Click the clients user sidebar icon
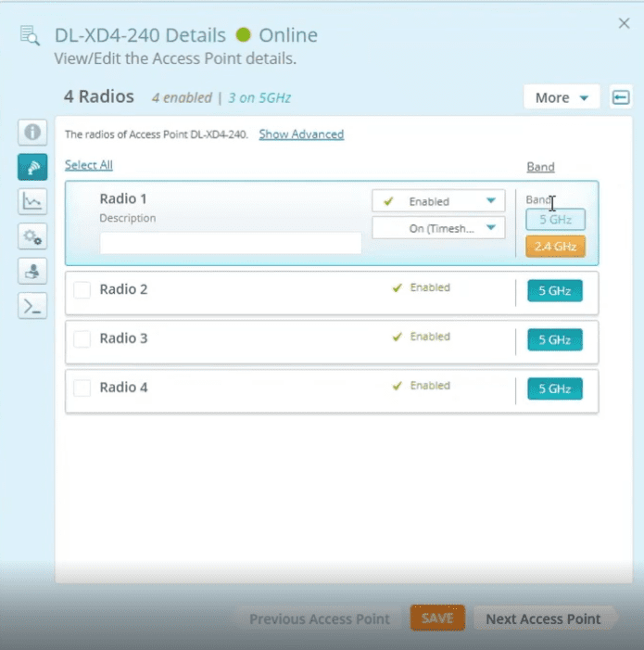This screenshot has width=644, height=650. [32, 271]
